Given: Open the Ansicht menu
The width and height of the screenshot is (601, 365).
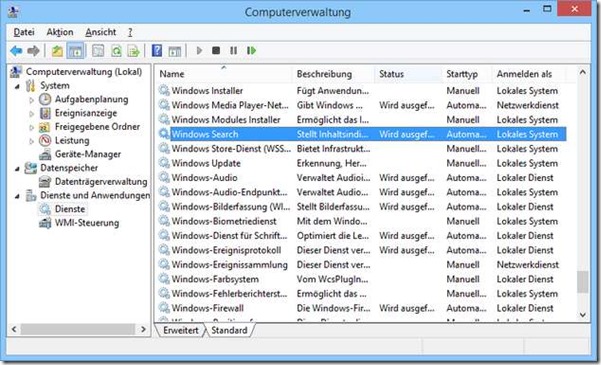Looking at the screenshot, I should click(101, 32).
